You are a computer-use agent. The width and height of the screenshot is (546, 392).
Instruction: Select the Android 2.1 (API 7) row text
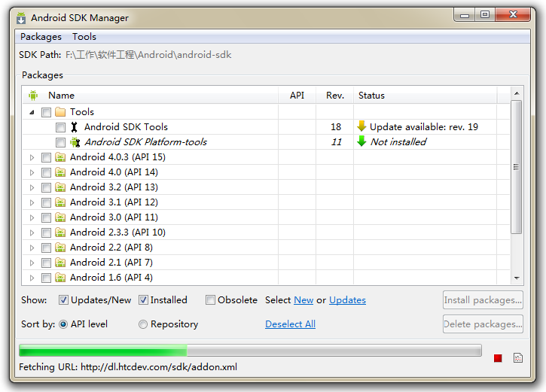click(111, 263)
